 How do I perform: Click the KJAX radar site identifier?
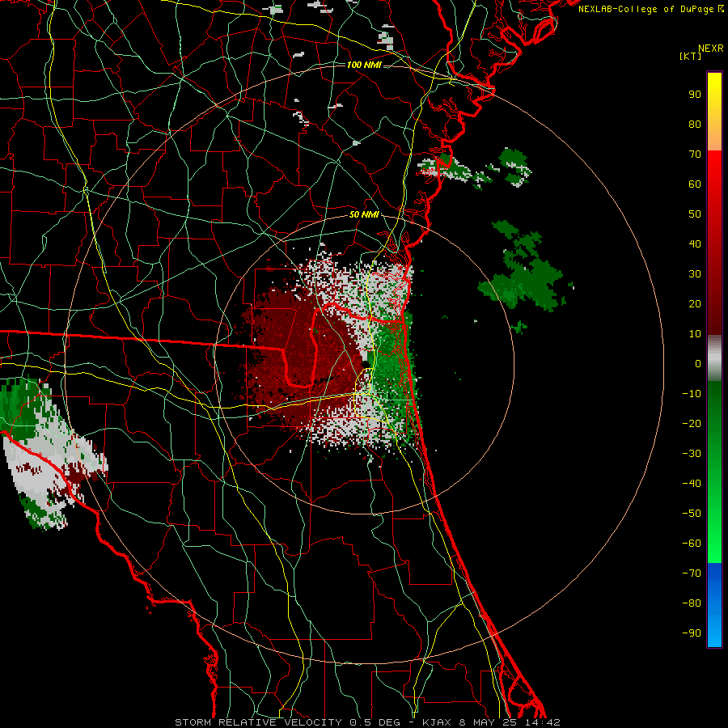click(x=438, y=722)
